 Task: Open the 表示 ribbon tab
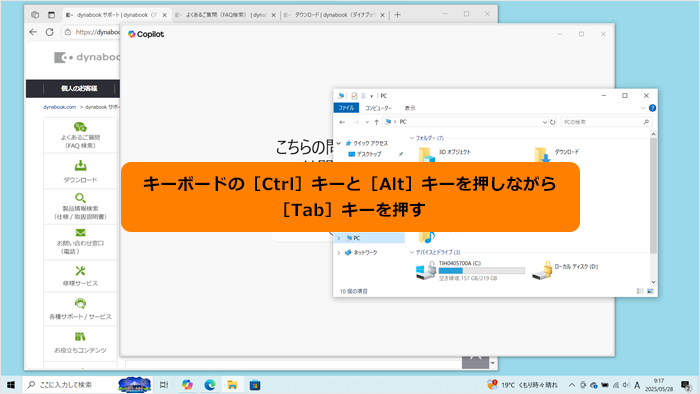tap(410, 108)
